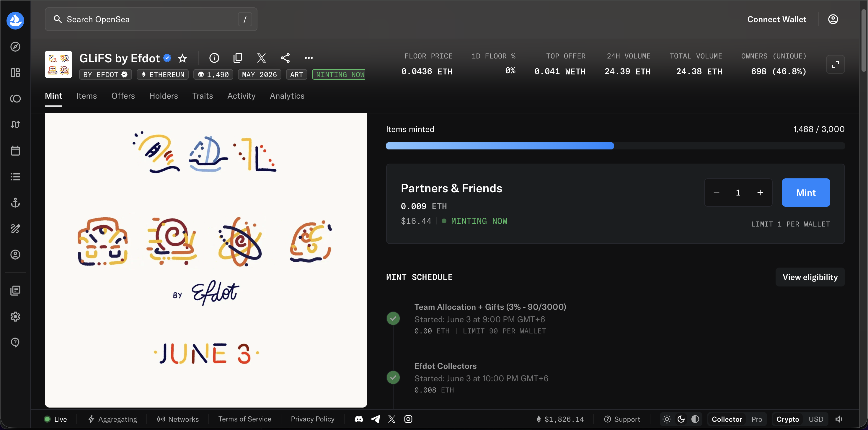Open the calendar drops icon in sidebar
The width and height of the screenshot is (868, 430).
pyautogui.click(x=15, y=151)
